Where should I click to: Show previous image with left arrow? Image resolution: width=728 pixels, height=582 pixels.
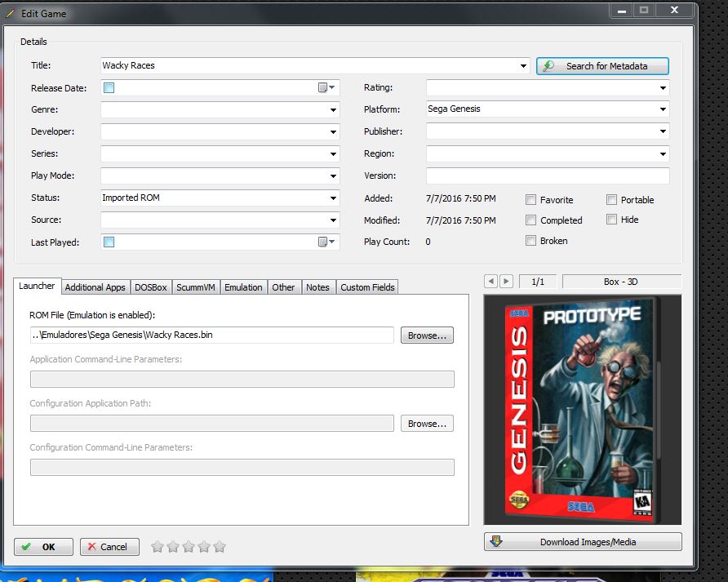pos(491,281)
